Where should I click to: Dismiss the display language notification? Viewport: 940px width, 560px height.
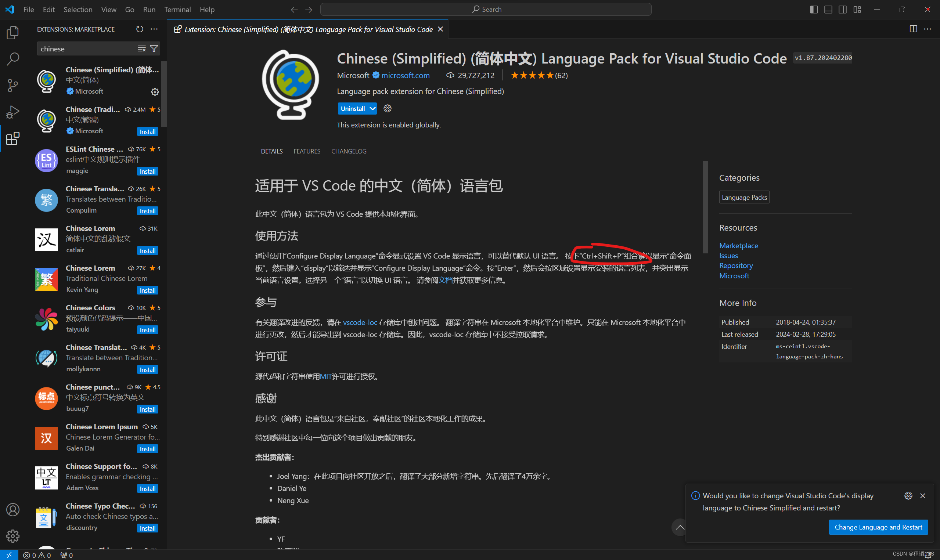923,495
